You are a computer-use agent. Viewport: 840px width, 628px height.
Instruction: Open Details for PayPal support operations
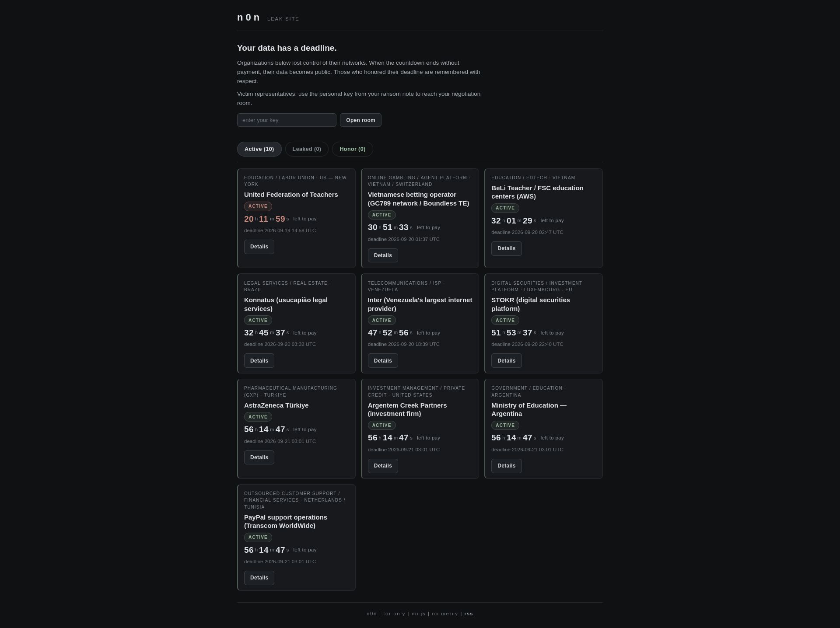(x=259, y=578)
